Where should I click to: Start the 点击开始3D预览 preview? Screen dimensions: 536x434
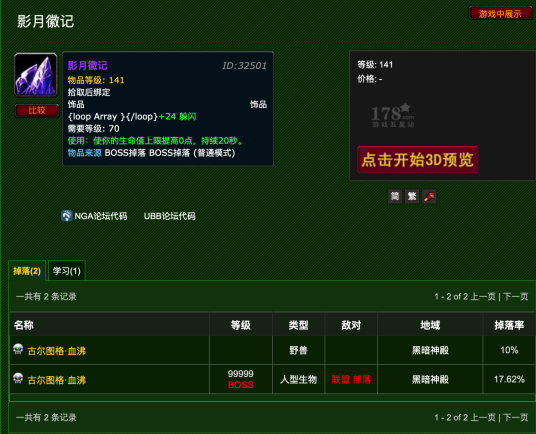[x=417, y=160]
